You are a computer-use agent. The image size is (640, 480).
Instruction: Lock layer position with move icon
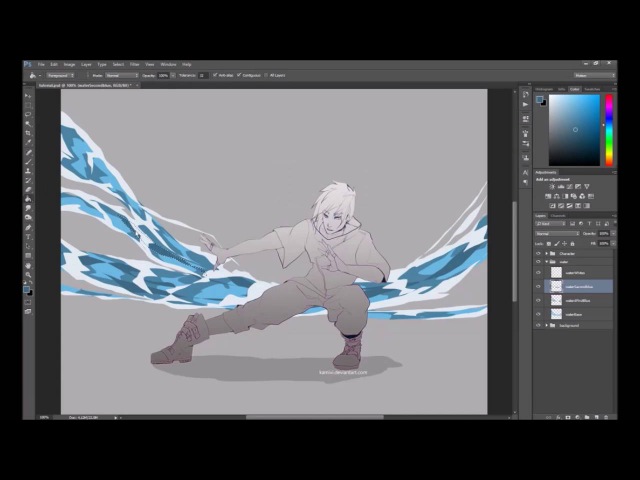(x=564, y=244)
